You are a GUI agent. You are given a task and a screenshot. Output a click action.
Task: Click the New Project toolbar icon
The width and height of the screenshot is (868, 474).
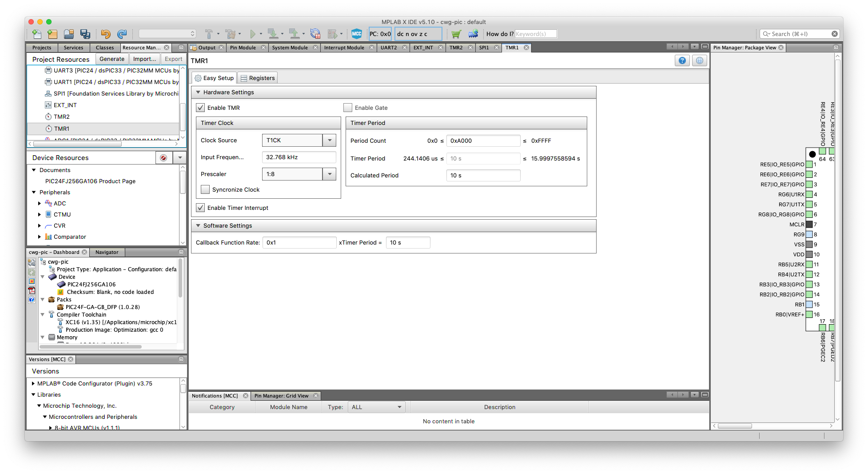(52, 34)
